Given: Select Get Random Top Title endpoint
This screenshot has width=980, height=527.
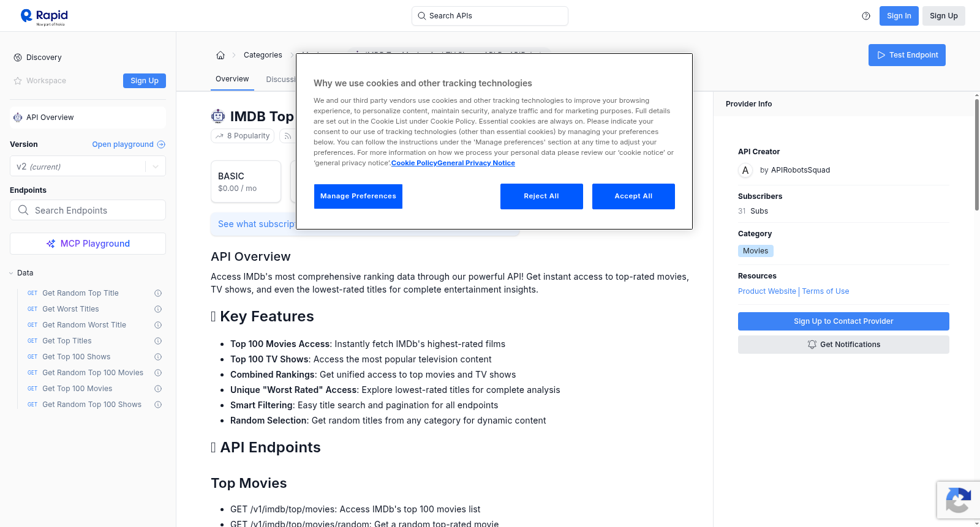Looking at the screenshot, I should (80, 293).
